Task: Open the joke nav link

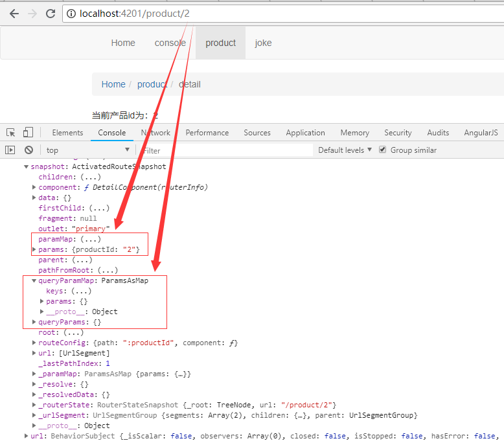Action: pos(263,43)
